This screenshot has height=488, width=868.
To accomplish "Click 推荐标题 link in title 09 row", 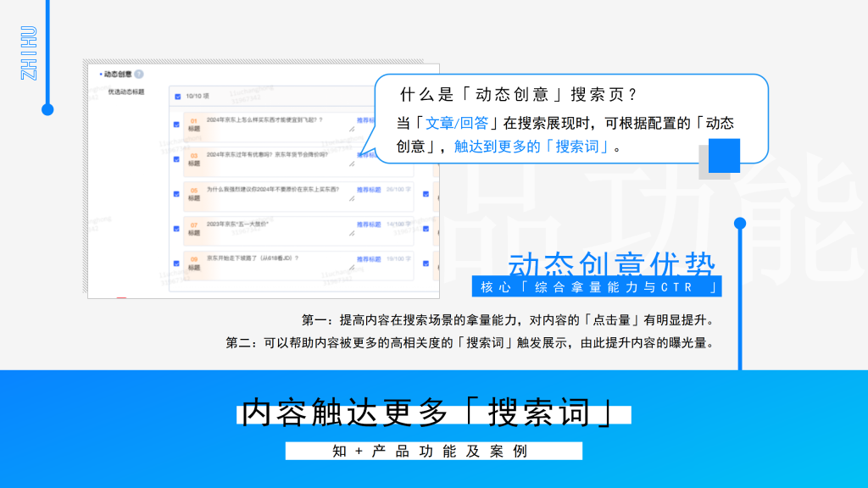I will point(369,259).
